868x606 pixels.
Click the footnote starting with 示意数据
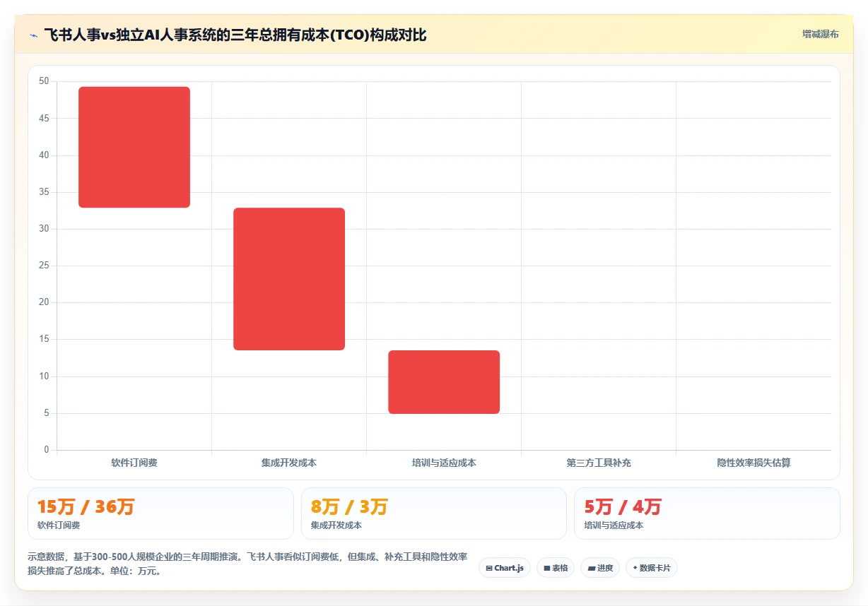[x=247, y=564]
